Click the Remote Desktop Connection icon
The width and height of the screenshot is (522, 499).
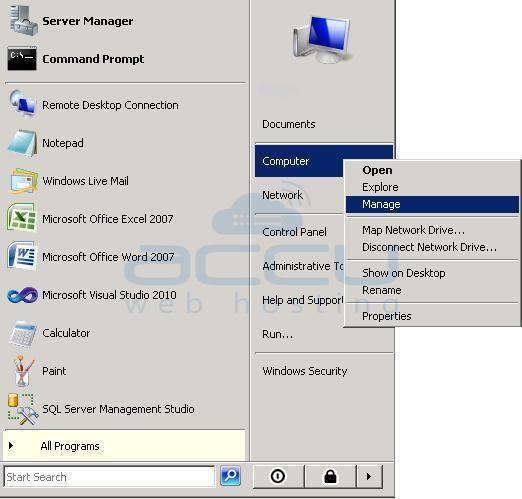(23, 104)
